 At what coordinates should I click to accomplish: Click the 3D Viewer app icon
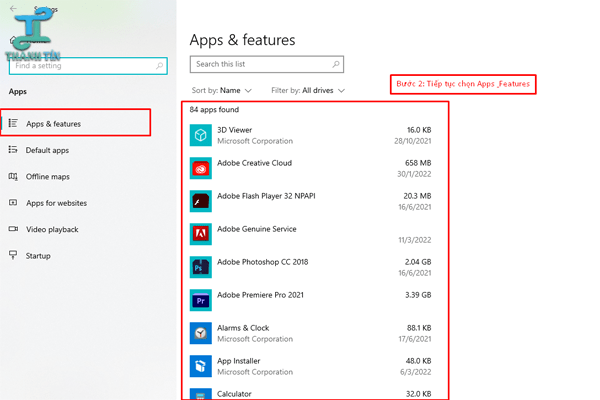tap(201, 135)
